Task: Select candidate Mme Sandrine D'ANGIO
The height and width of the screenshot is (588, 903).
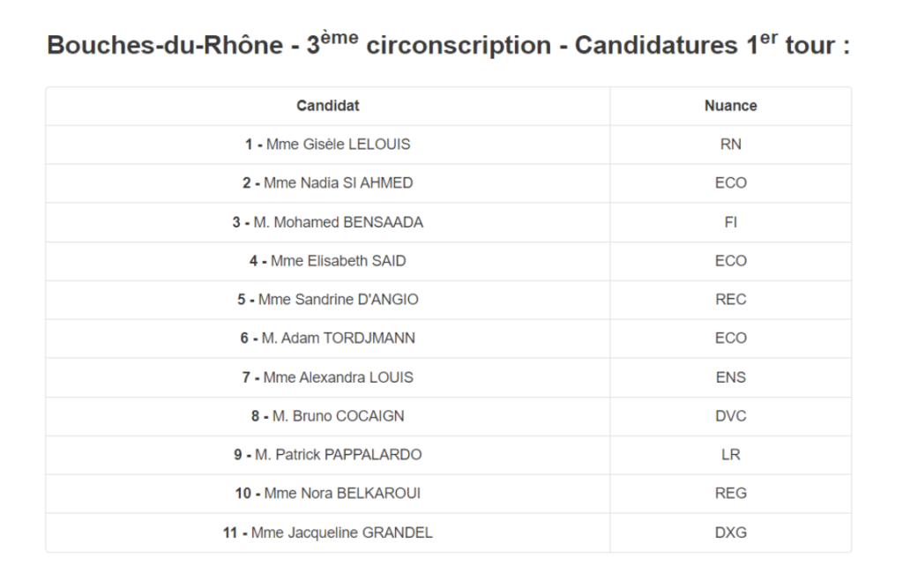Action: (328, 300)
